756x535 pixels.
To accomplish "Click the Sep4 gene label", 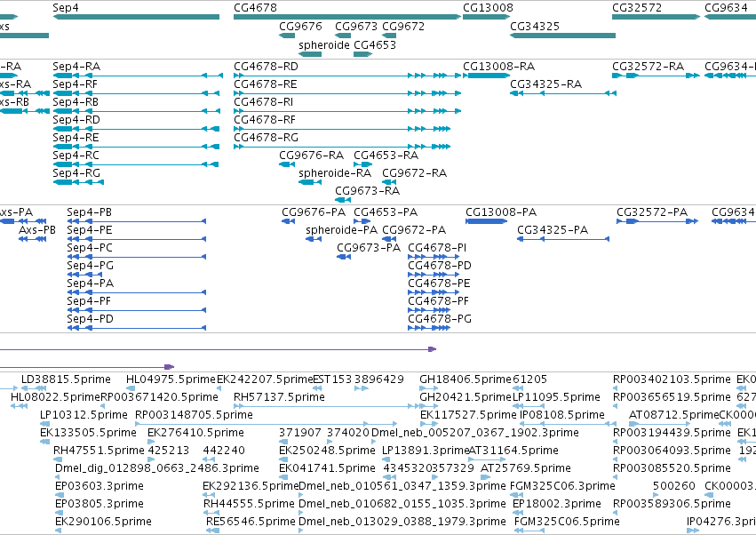I will click(x=66, y=8).
